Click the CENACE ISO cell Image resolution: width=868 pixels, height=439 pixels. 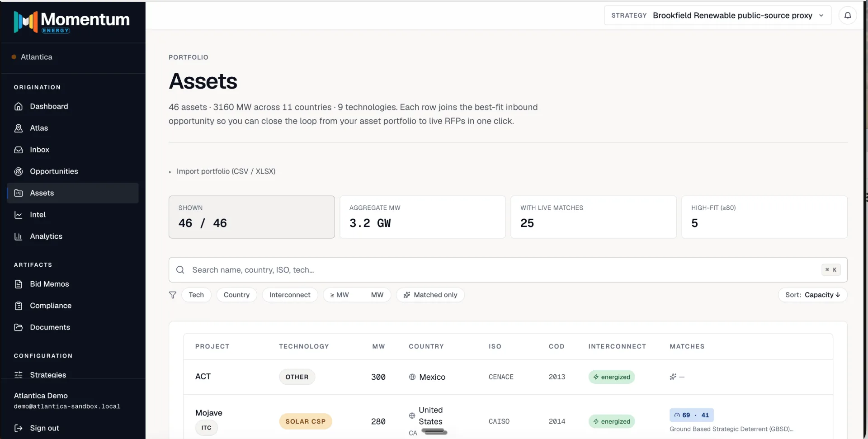point(501,377)
